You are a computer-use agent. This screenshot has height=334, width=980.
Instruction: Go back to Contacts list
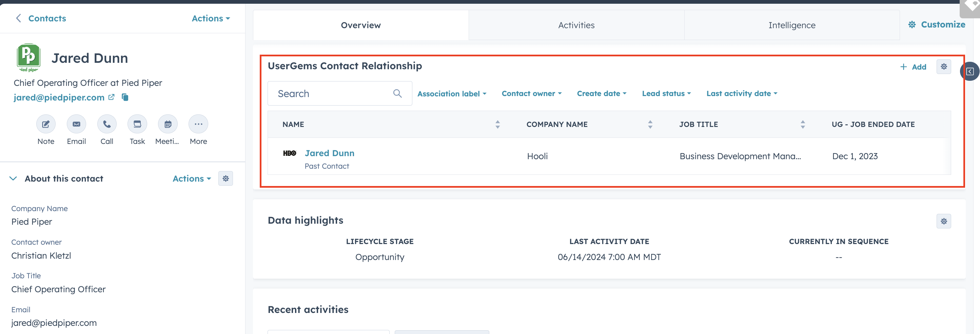[x=40, y=18]
